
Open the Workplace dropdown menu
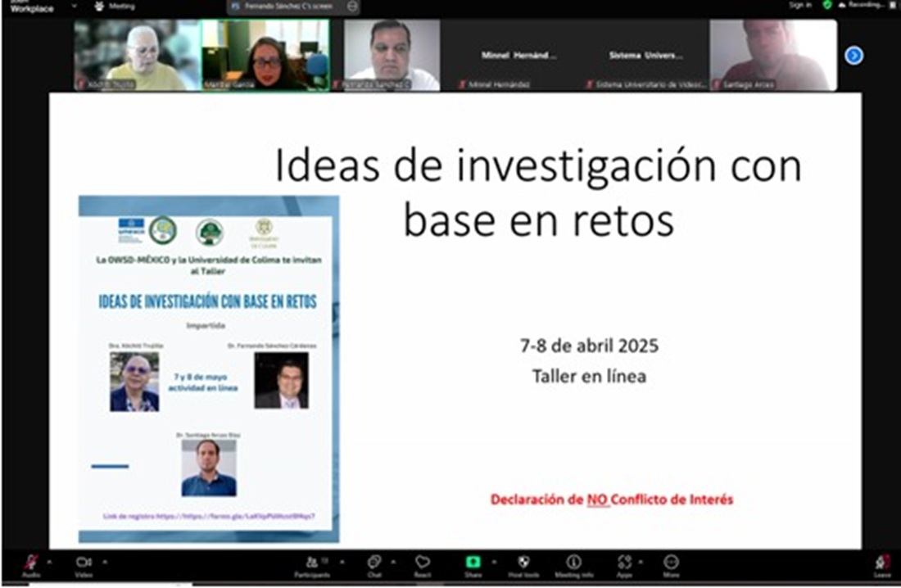tap(75, 6)
